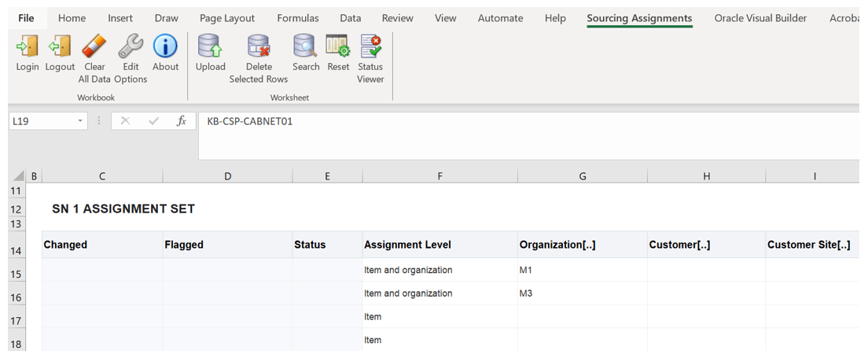Click the Changed column heading cell
This screenshot has width=868, height=362.
(102, 245)
